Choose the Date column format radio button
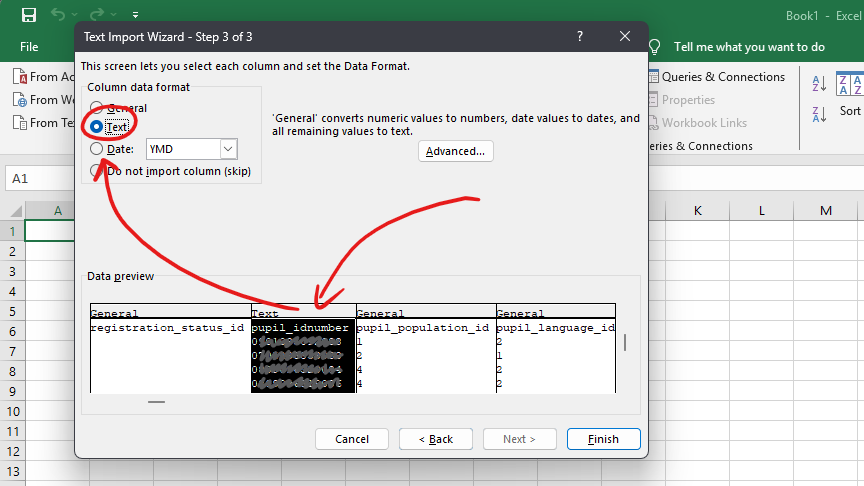 point(96,149)
